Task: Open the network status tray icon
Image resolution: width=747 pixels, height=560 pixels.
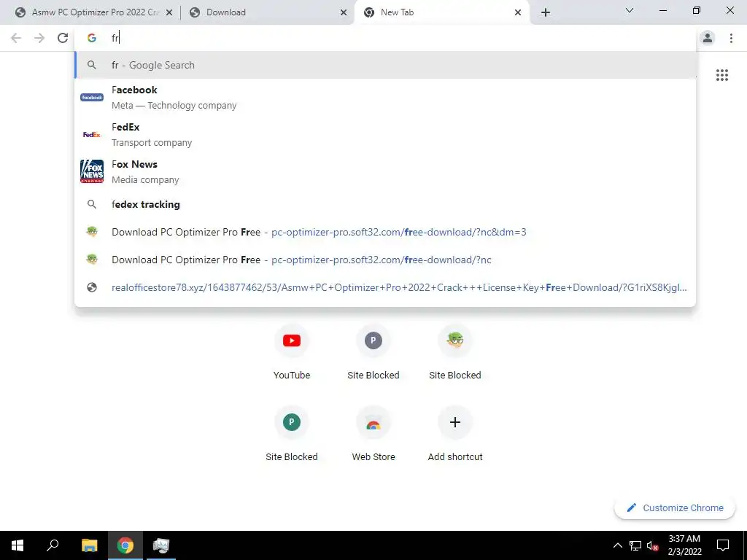Action: click(x=635, y=545)
